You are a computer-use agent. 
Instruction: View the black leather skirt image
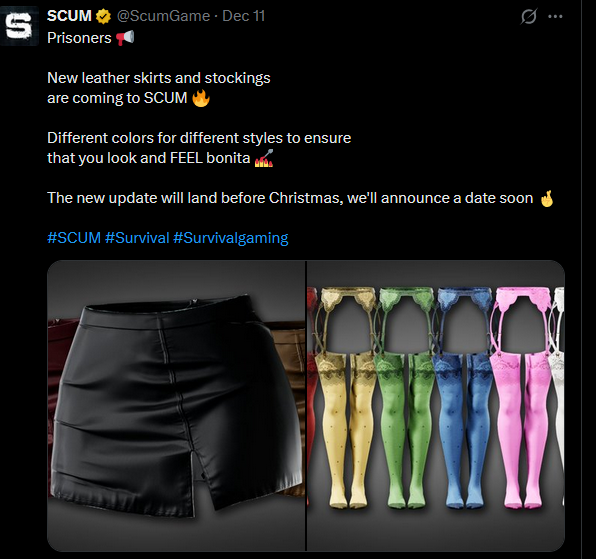(x=176, y=405)
